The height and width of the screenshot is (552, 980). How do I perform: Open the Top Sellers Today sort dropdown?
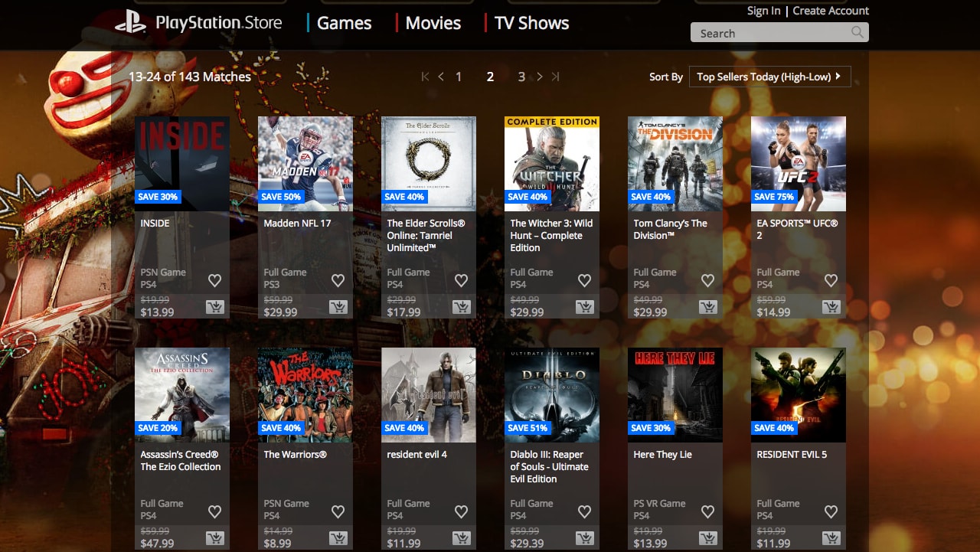click(x=769, y=77)
